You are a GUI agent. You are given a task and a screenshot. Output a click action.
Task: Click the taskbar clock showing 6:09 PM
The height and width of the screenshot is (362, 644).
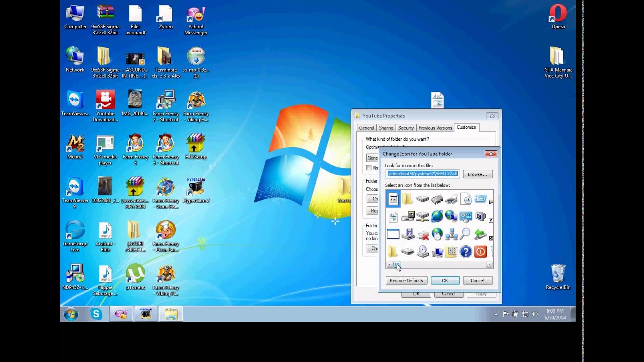point(555,314)
